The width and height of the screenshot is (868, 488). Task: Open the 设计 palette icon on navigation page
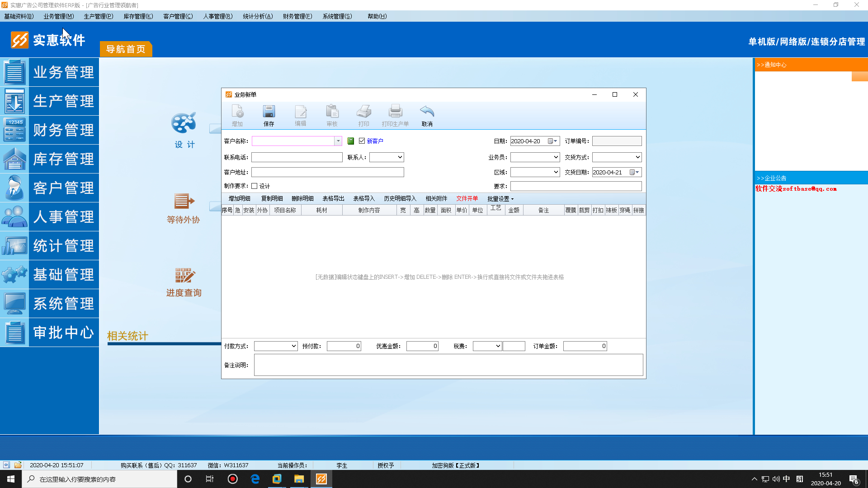[x=184, y=123]
